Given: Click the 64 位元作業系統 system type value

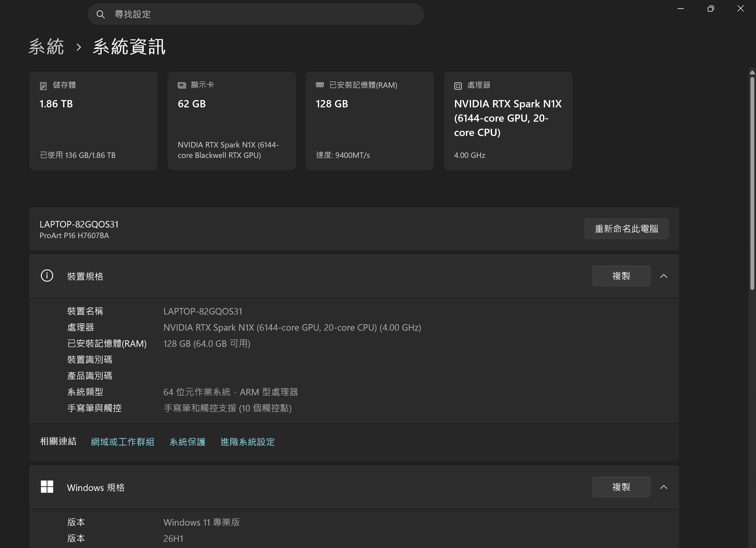Looking at the screenshot, I should pyautogui.click(x=230, y=392).
